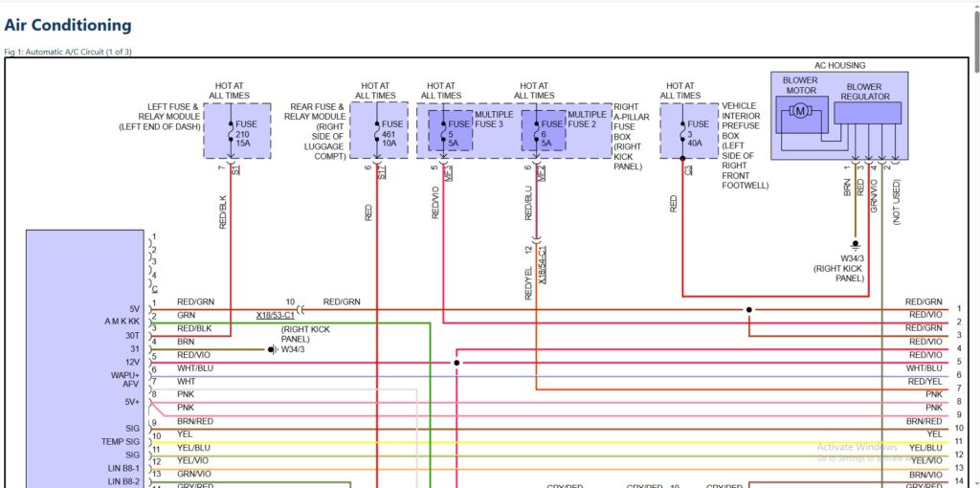The height and width of the screenshot is (488, 980).
Task: Click the S17 label under fuse 461
Action: [382, 172]
